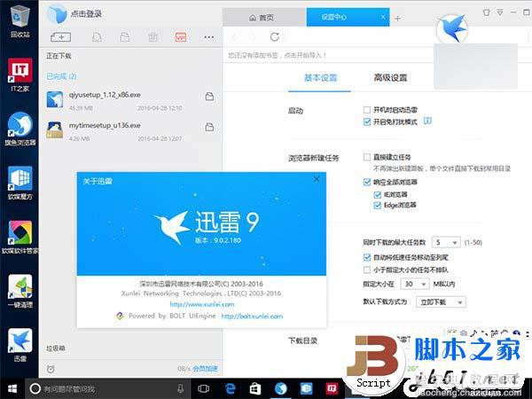Image resolution: width=532 pixels, height=399 pixels.
Task: Click the Task View taskbar icon
Action: [x=203, y=389]
